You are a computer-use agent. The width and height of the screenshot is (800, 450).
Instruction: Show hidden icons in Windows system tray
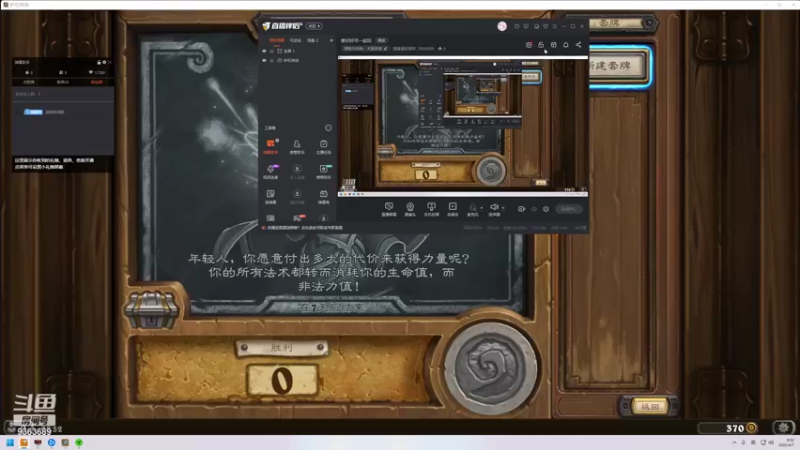click(x=734, y=442)
